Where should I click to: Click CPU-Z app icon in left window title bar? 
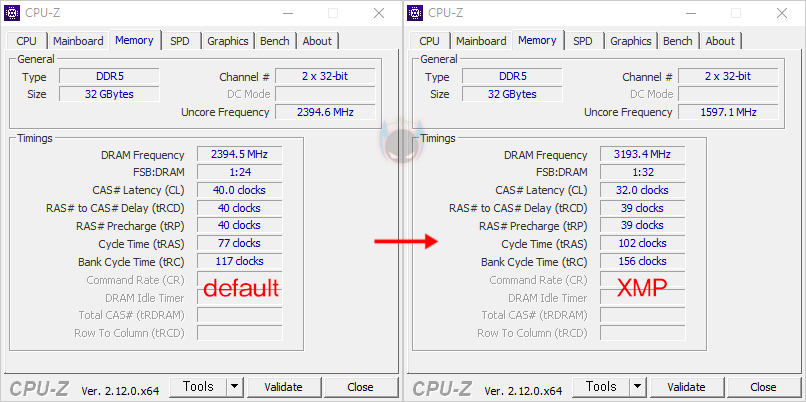click(x=12, y=13)
